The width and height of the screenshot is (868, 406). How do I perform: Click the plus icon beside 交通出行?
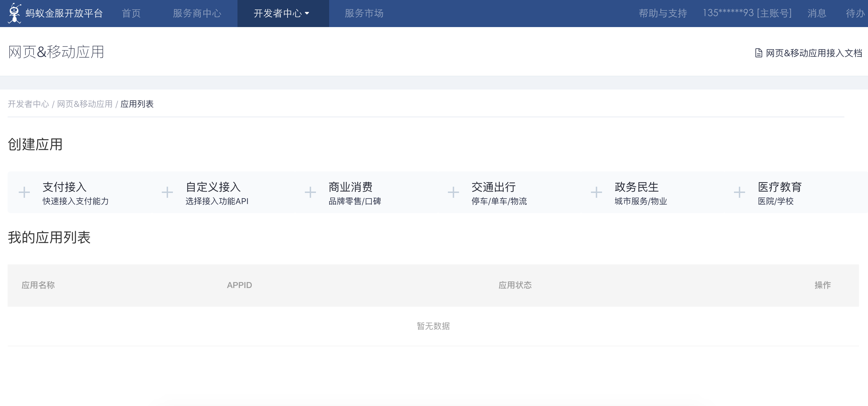(453, 192)
